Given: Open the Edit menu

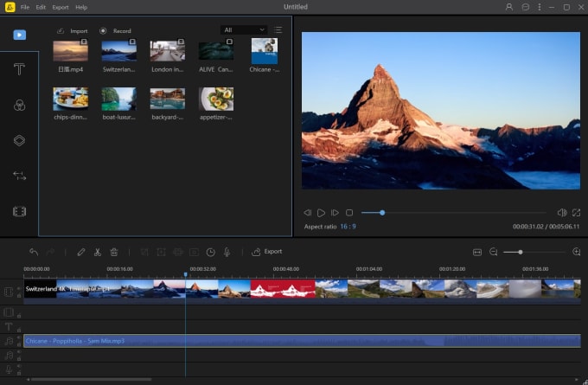Looking at the screenshot, I should pos(41,7).
